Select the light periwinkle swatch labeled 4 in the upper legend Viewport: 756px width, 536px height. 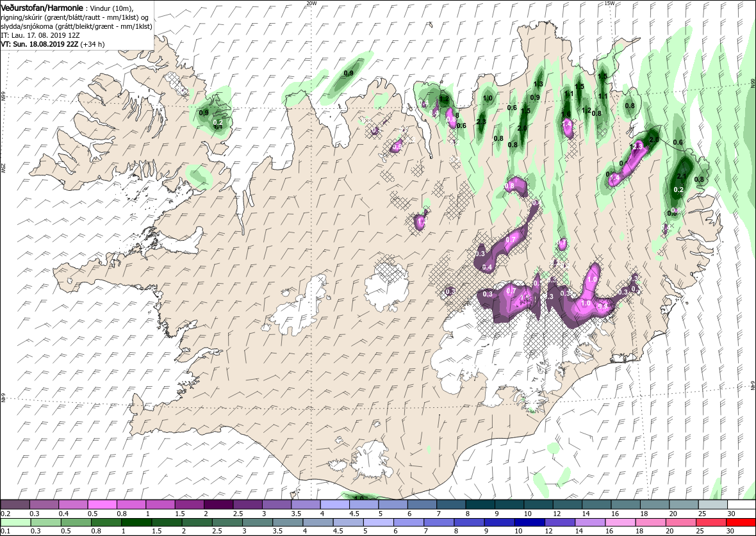pyautogui.click(x=334, y=505)
